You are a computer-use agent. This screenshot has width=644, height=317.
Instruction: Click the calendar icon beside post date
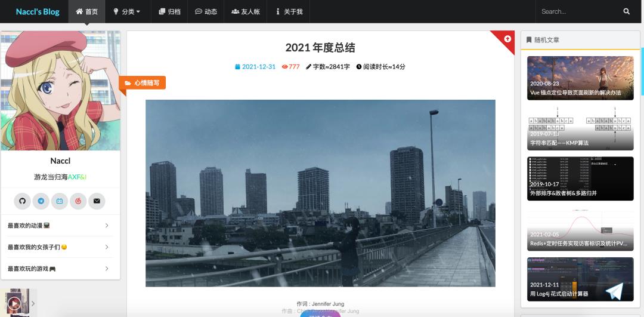tap(237, 67)
